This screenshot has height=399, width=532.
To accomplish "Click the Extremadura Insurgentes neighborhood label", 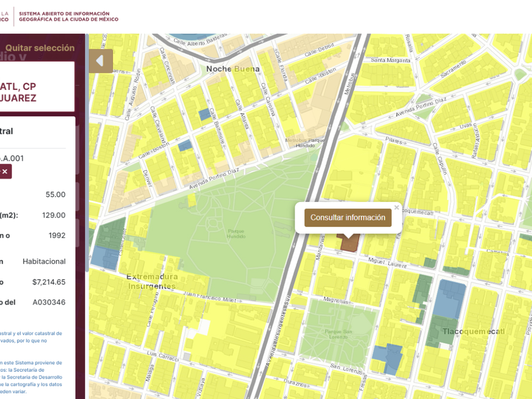I will [x=151, y=281].
